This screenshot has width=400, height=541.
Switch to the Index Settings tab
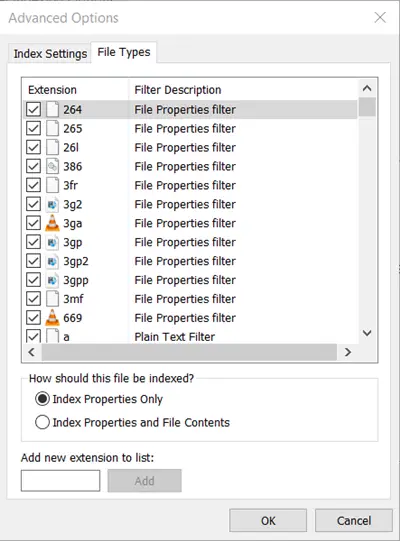(x=50, y=54)
